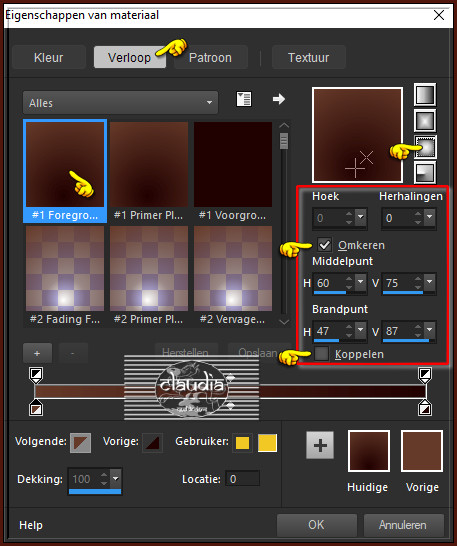Select the radial gradient style icon

tap(425, 172)
